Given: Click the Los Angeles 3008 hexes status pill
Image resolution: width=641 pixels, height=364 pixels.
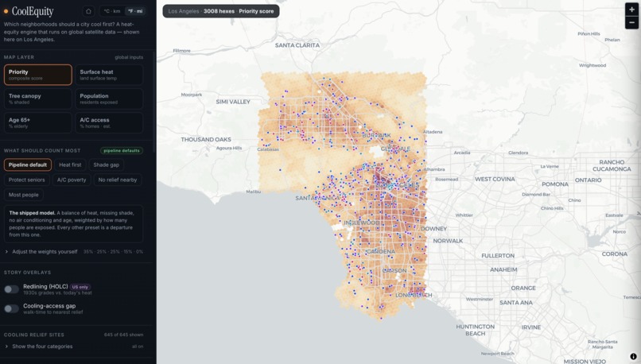Looking at the screenshot, I should click(x=221, y=11).
